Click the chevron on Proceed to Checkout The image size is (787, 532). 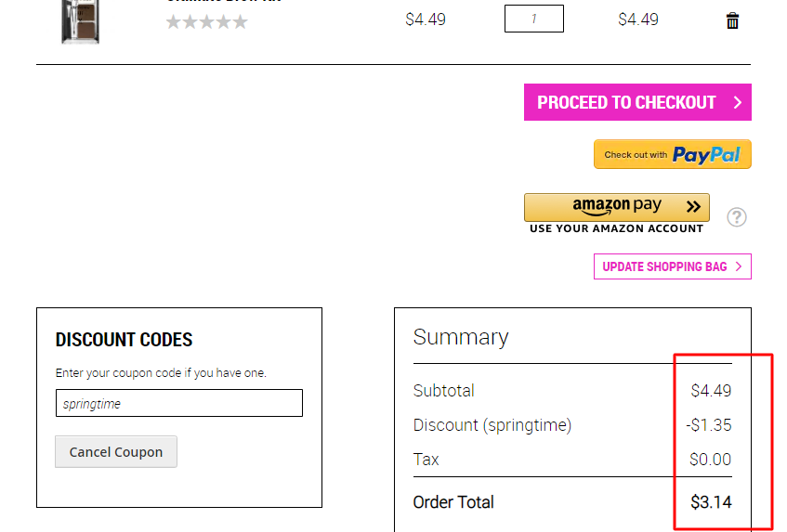tap(738, 102)
